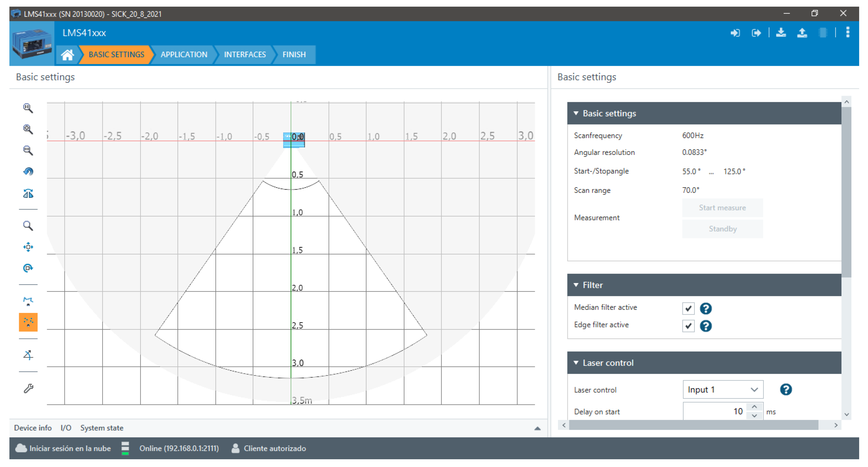Click the login arrow icon in the header
Image resolution: width=868 pixels, height=467 pixels.
(x=735, y=33)
